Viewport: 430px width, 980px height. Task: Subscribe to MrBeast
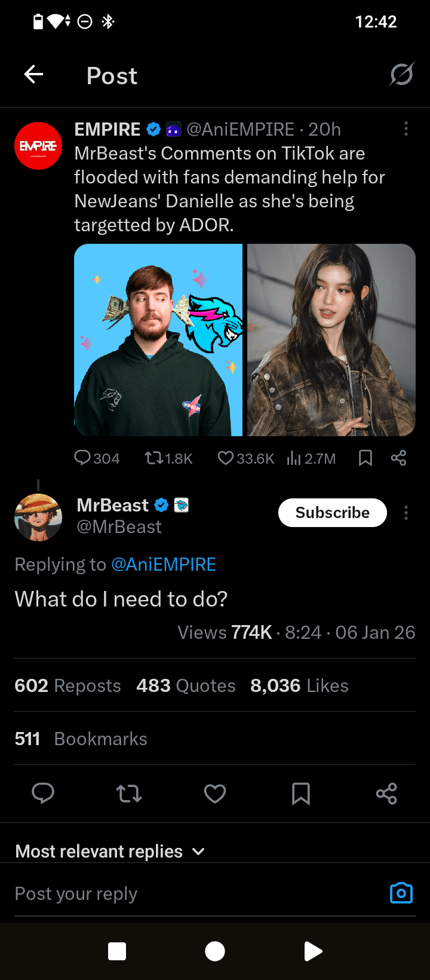(x=332, y=513)
